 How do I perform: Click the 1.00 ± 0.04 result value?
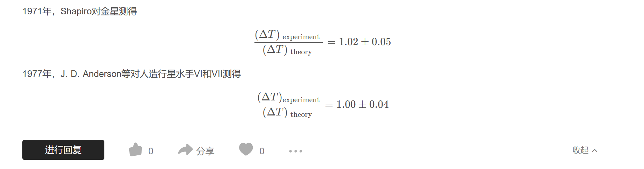362,105
